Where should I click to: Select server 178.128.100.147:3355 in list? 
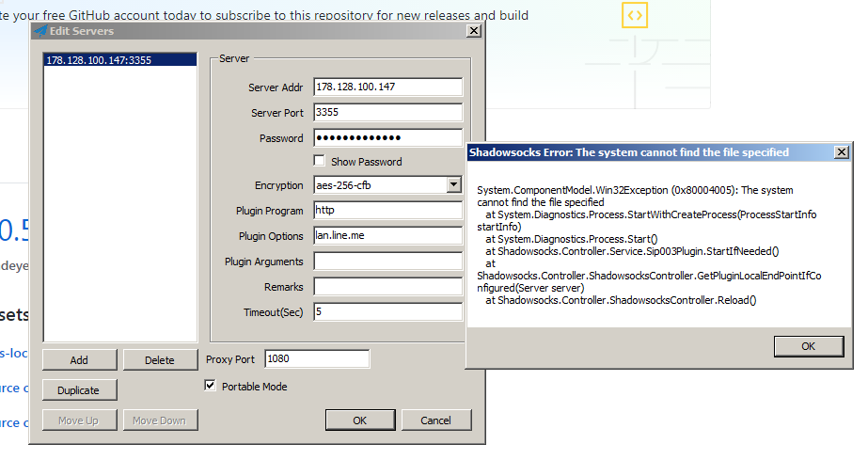(120, 60)
